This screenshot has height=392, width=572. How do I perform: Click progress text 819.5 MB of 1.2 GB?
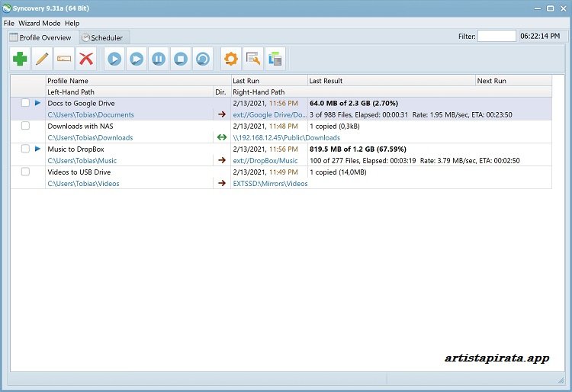coord(358,149)
